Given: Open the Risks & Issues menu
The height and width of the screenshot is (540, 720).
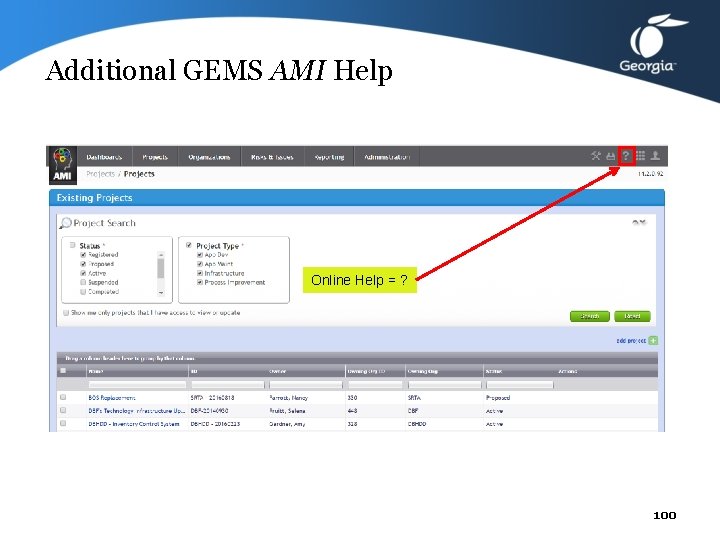Looking at the screenshot, I should [272, 157].
